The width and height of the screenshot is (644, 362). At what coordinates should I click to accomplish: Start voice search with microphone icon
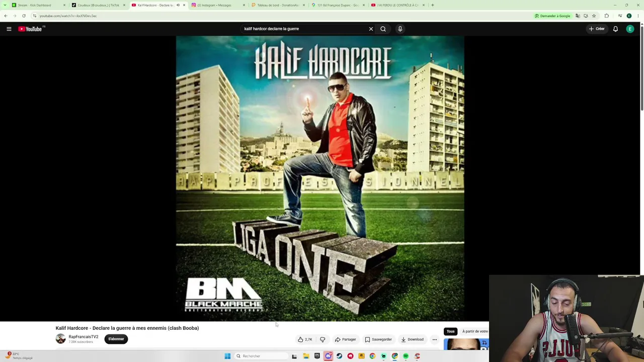[x=400, y=29]
